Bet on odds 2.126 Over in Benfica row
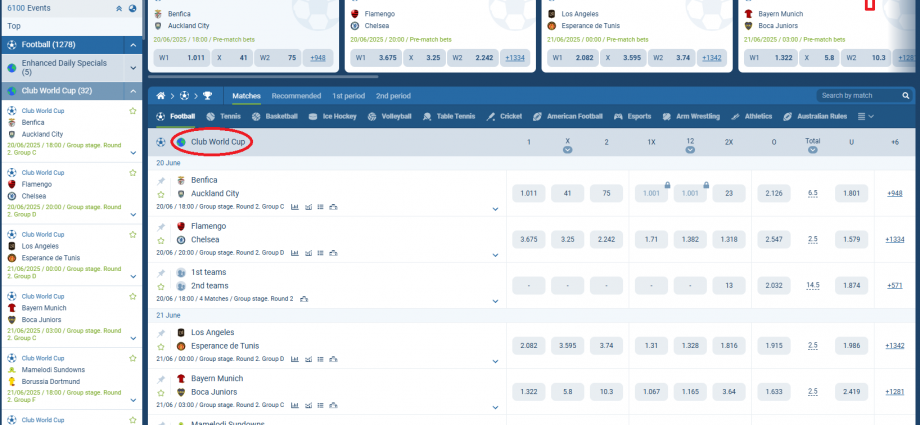The height and width of the screenshot is (425, 920). click(774, 193)
